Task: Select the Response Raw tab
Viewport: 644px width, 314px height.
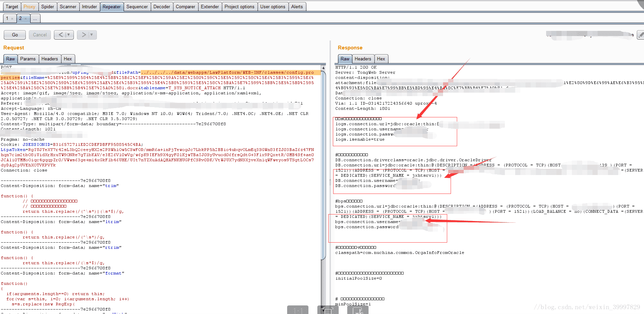Action: [x=345, y=59]
